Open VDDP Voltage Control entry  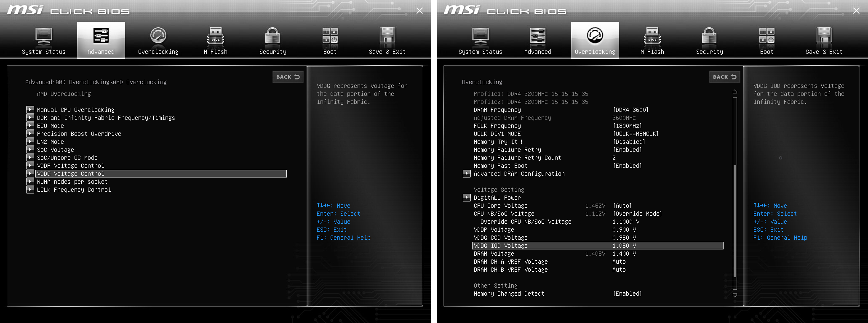(71, 166)
